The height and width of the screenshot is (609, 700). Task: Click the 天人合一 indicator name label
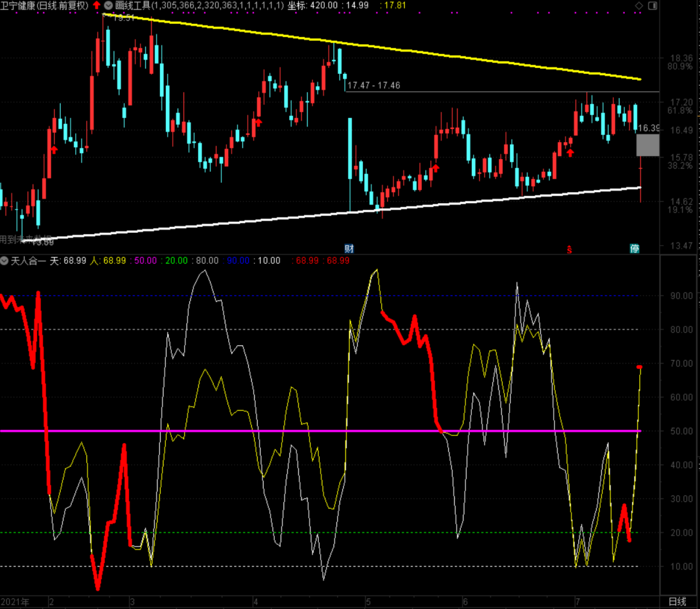coord(29,260)
